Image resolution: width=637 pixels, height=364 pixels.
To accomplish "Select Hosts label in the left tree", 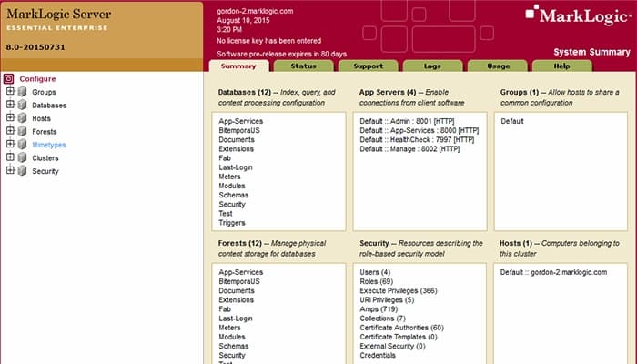I will point(42,118).
